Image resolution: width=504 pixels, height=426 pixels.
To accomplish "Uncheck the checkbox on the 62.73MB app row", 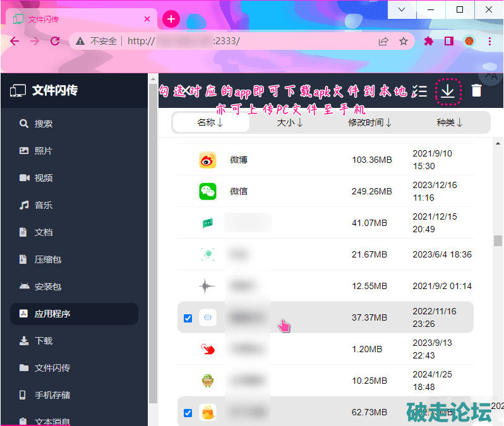I will [188, 413].
